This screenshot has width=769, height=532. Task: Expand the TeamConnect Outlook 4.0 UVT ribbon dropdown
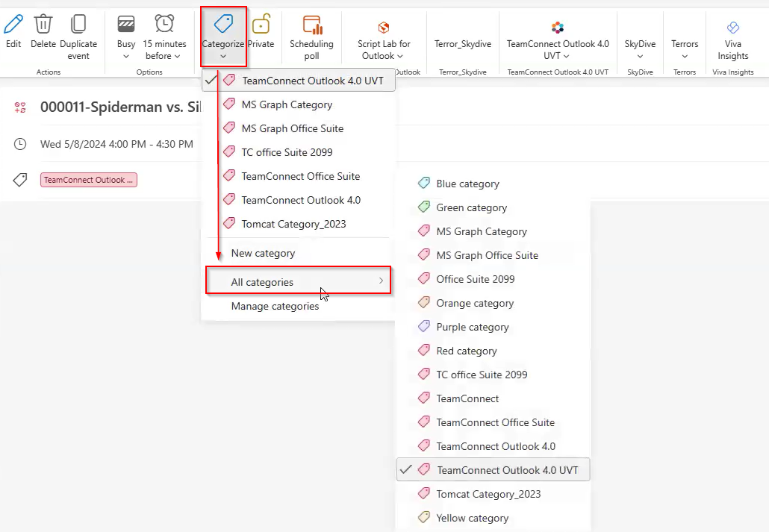567,57
